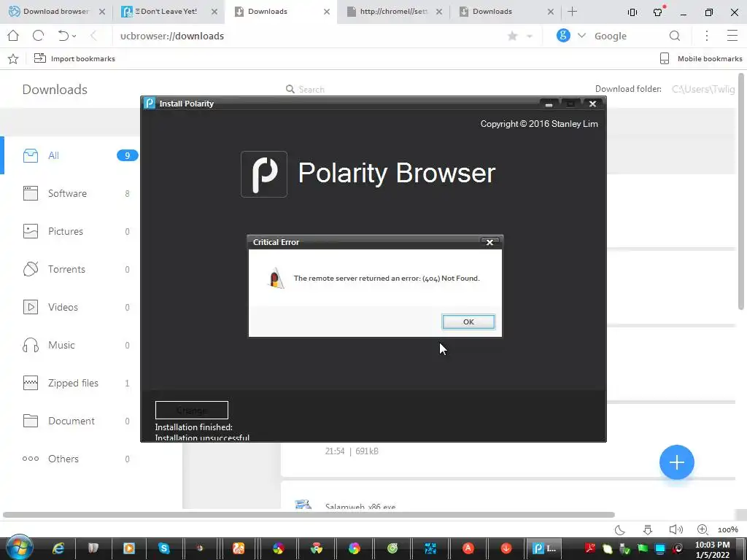The height and width of the screenshot is (560, 747).
Task: Select the Software downloads category
Action: [x=71, y=193]
